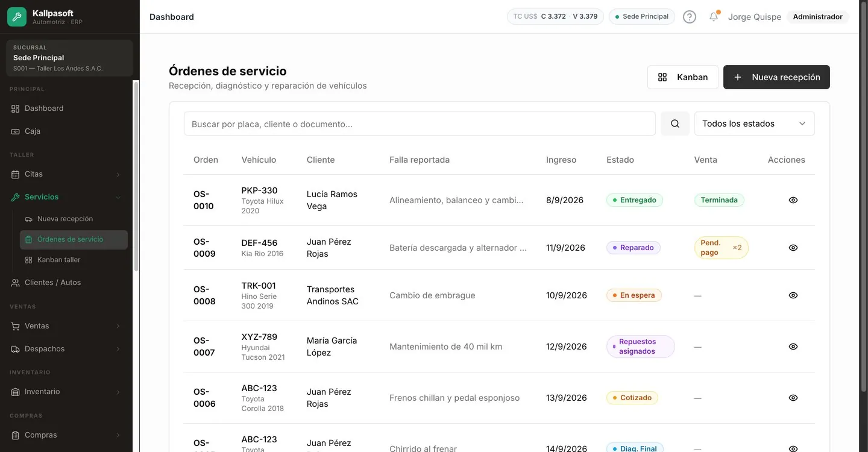Select Órdenes de servicio menu item

74,239
